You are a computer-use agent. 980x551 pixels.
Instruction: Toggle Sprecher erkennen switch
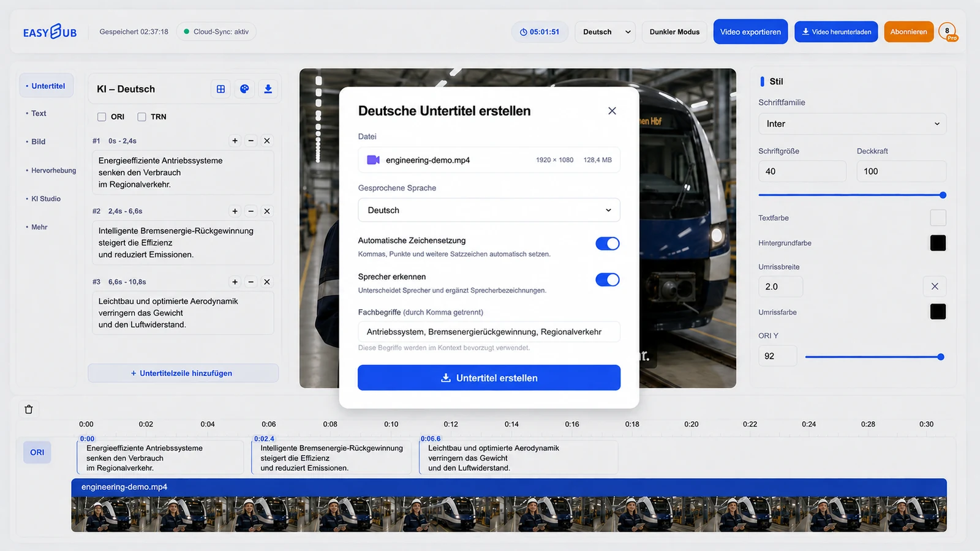point(608,280)
